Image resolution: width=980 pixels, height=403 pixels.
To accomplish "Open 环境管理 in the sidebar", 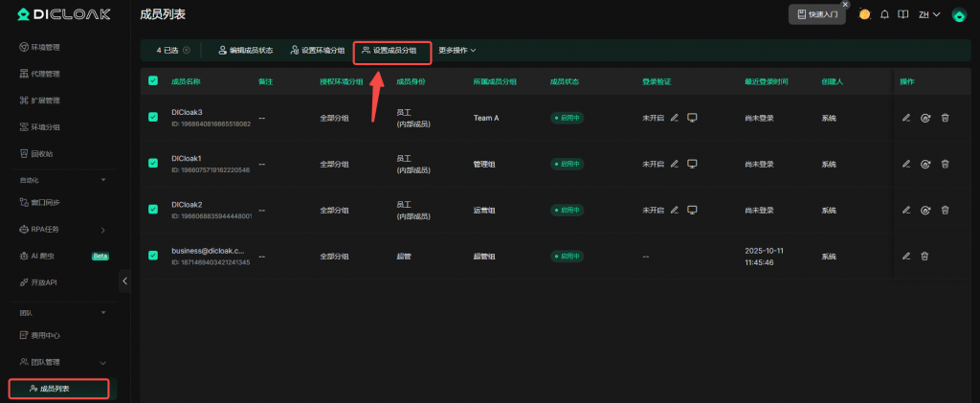I will tap(46, 47).
